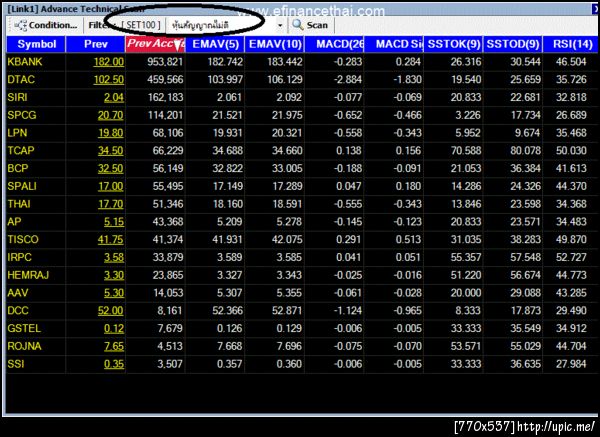Click the Scan button label
The width and height of the screenshot is (600, 437).
point(317,25)
